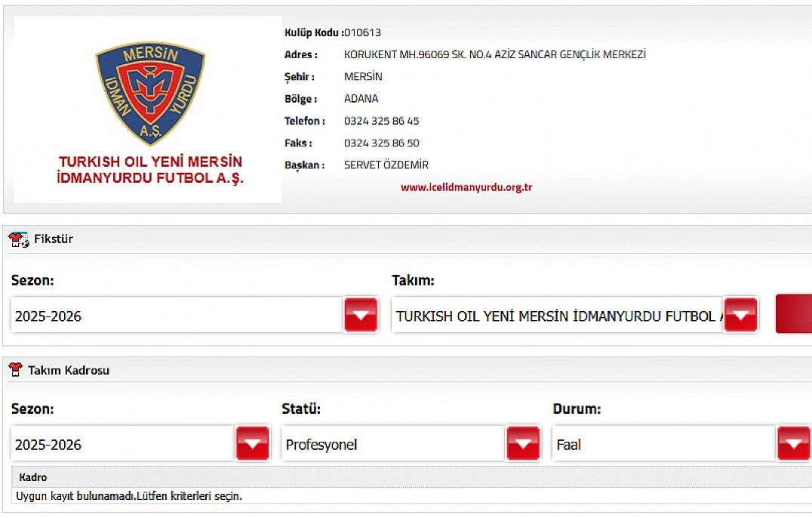The height and width of the screenshot is (518, 812).
Task: Click the Şehir value MERSİN
Action: 363,77
